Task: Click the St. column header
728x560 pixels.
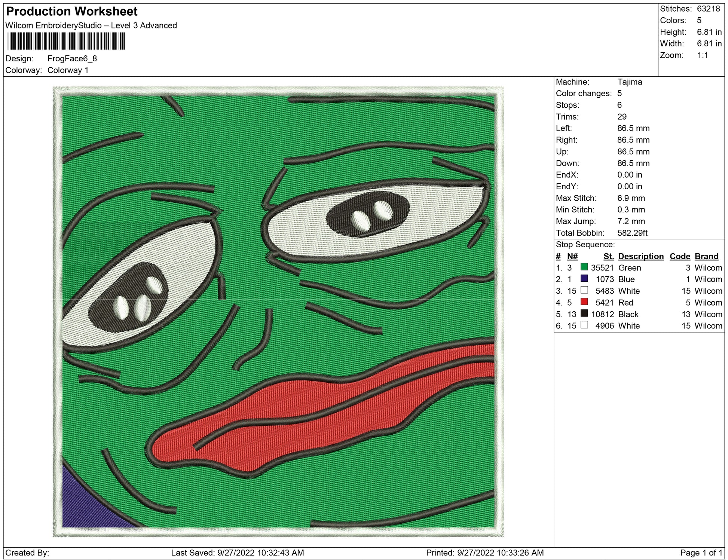Action: coord(608,256)
